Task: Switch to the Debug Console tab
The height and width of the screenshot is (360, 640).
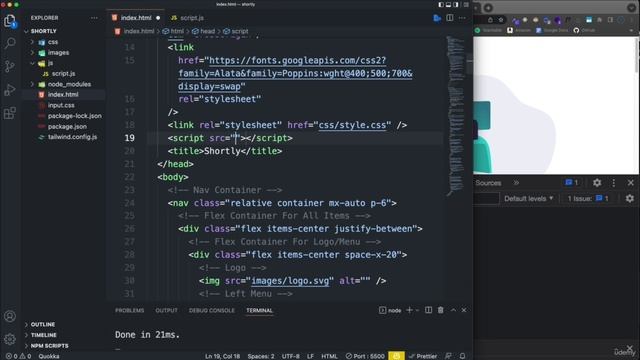Action: [x=211, y=310]
